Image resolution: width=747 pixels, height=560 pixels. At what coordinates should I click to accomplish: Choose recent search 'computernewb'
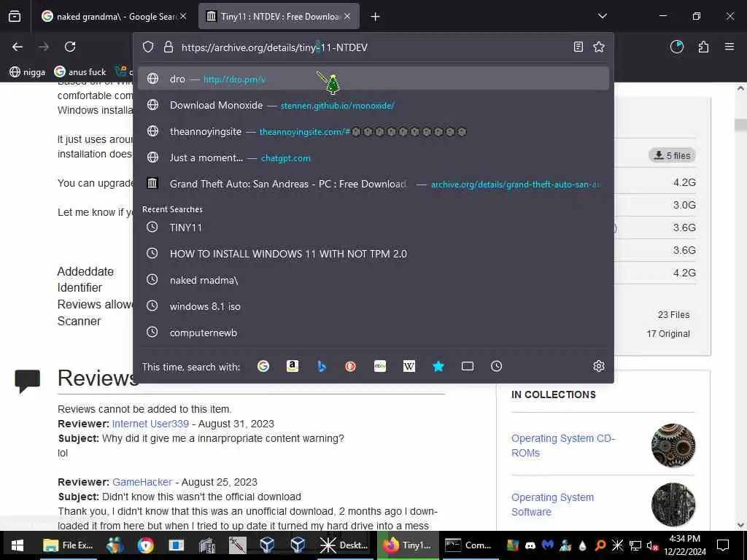[373, 332]
